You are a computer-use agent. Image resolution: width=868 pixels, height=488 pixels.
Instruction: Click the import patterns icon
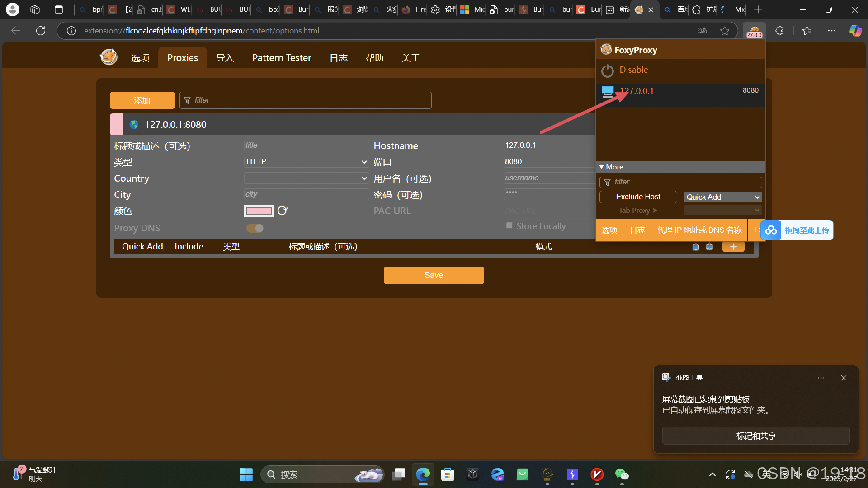pyautogui.click(x=696, y=247)
